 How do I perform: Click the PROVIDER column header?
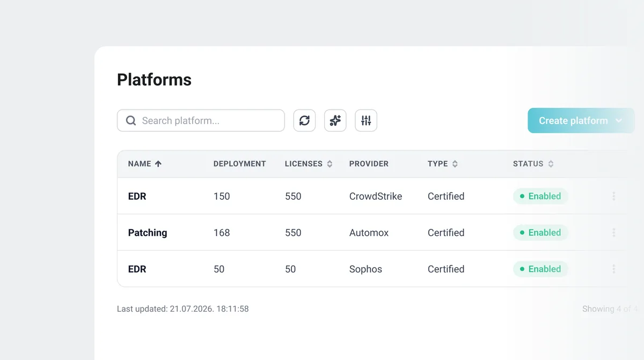tap(369, 164)
